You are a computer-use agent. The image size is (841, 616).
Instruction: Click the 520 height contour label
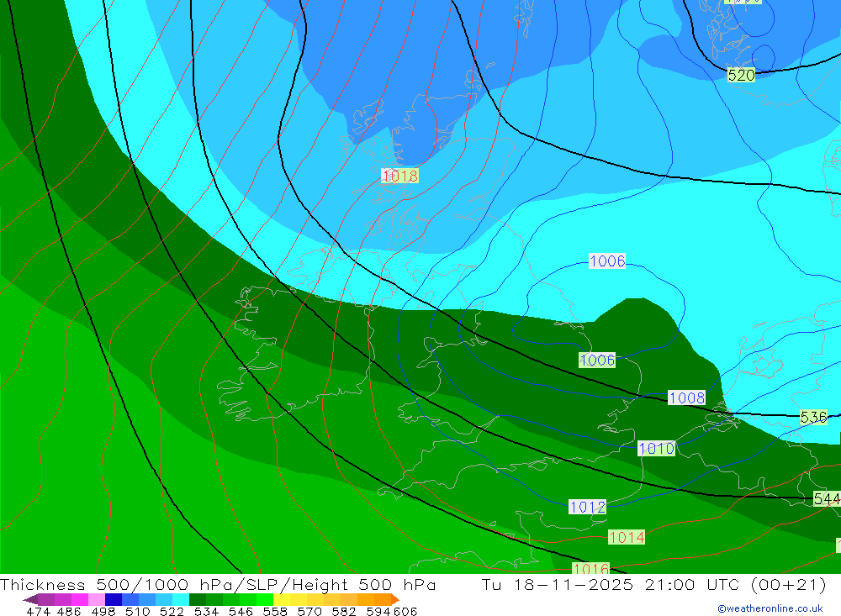pos(741,75)
